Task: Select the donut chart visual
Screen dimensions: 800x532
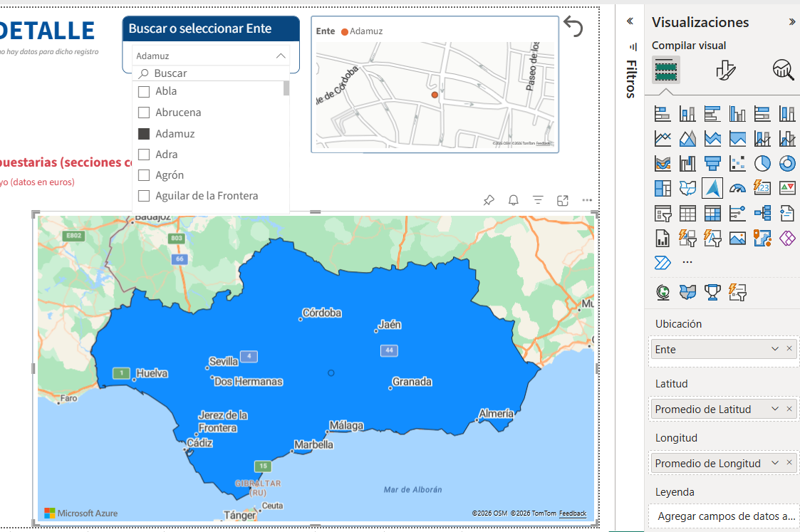Action: coord(787,163)
